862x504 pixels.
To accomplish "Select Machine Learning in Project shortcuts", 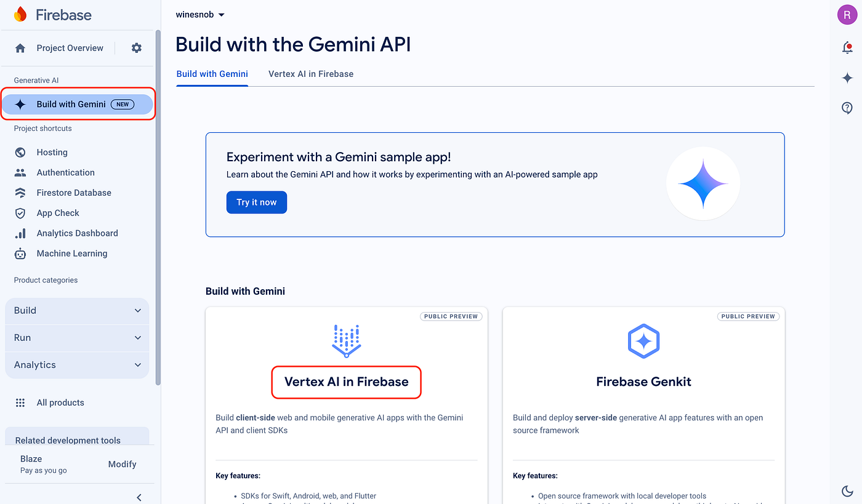I will coord(71,254).
